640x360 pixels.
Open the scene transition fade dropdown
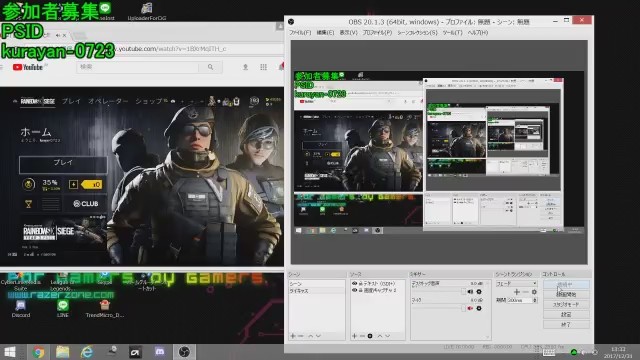pos(516,283)
